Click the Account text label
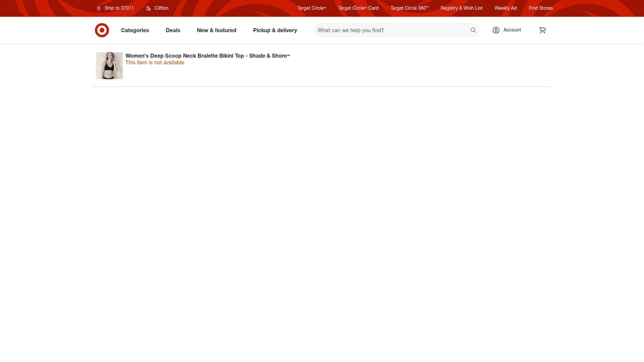 pyautogui.click(x=512, y=30)
